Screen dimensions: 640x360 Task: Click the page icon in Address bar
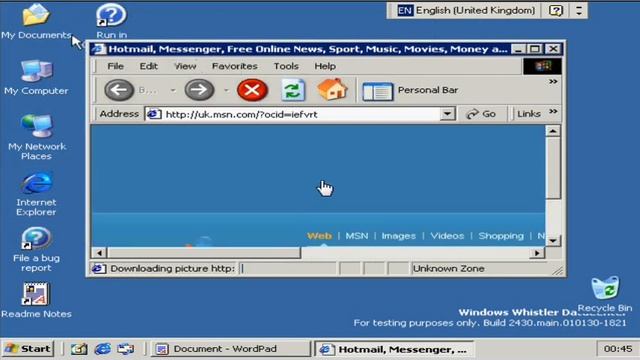154,114
